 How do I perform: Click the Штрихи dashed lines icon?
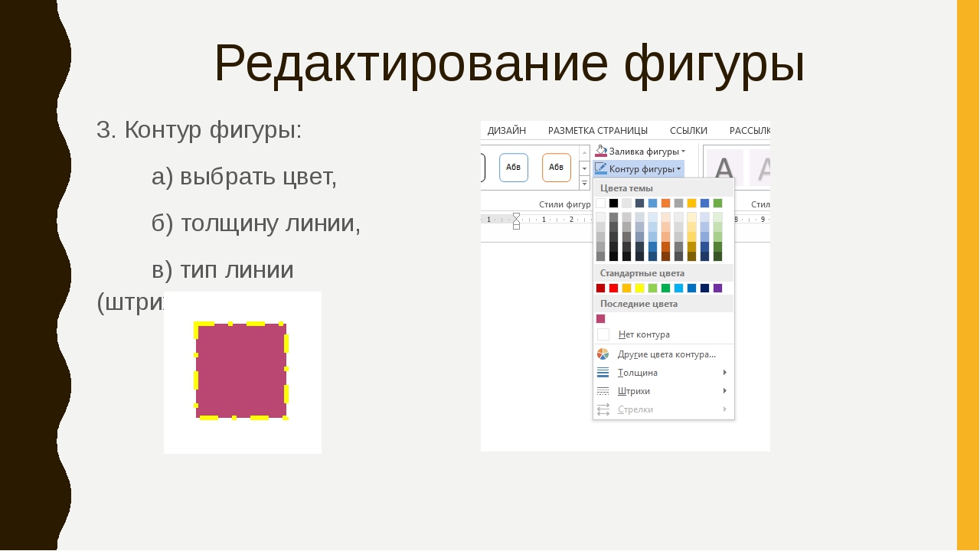[603, 391]
